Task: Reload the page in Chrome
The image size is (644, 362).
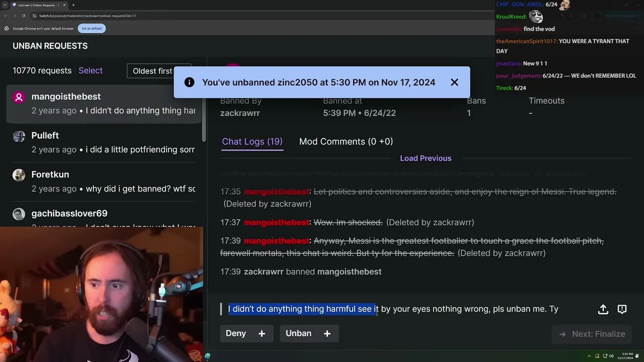Action: tap(23, 16)
